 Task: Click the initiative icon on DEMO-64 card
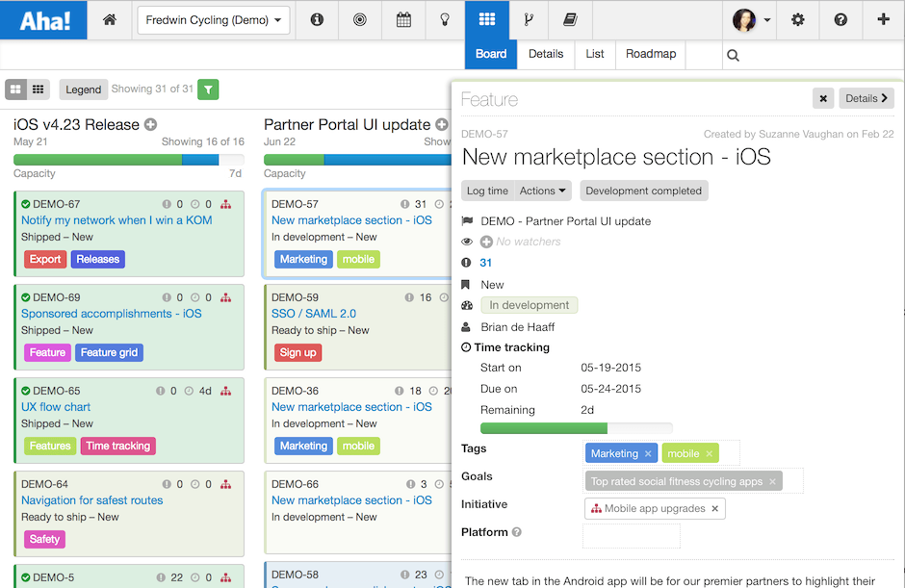pyautogui.click(x=225, y=485)
